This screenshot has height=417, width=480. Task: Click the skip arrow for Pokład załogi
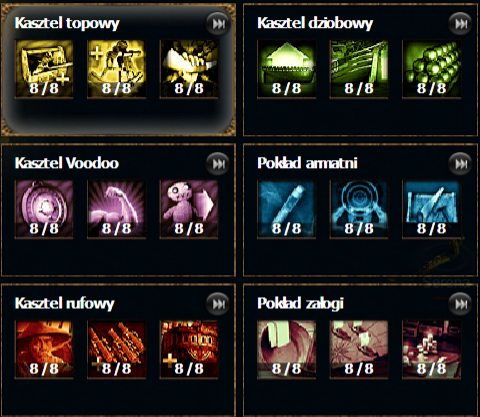point(461,304)
